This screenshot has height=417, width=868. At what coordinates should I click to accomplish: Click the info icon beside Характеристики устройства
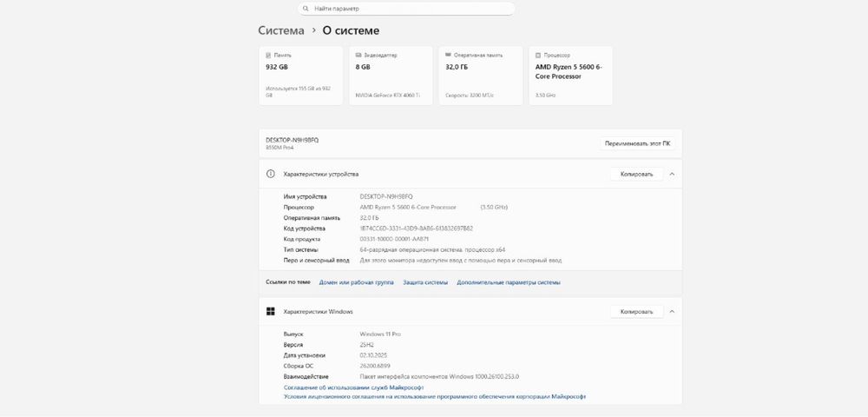coord(271,174)
